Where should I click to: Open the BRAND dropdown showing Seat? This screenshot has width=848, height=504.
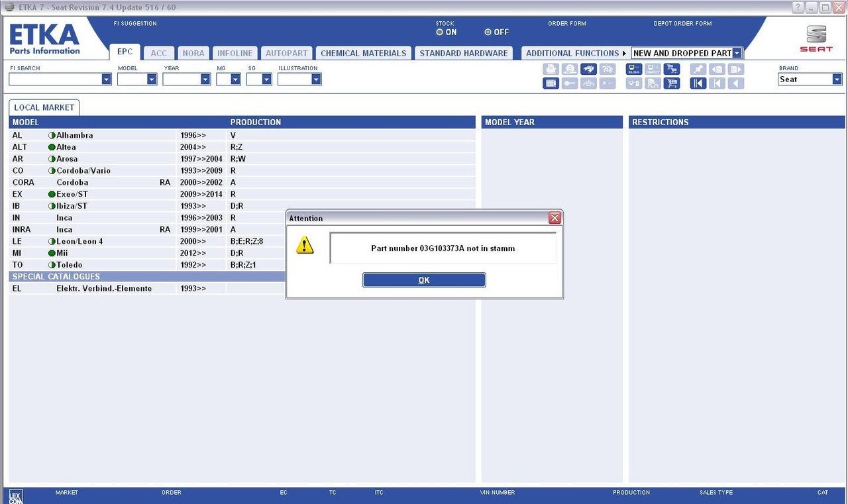click(837, 79)
